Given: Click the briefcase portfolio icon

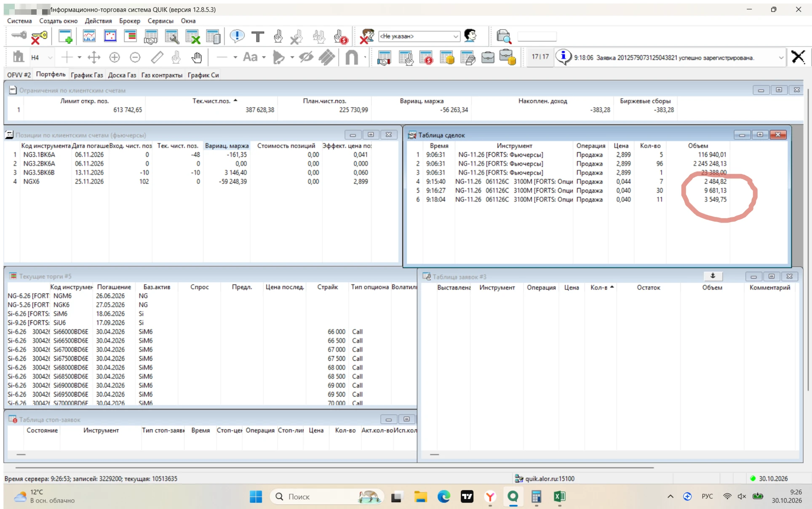Looking at the screenshot, I should click(x=488, y=57).
